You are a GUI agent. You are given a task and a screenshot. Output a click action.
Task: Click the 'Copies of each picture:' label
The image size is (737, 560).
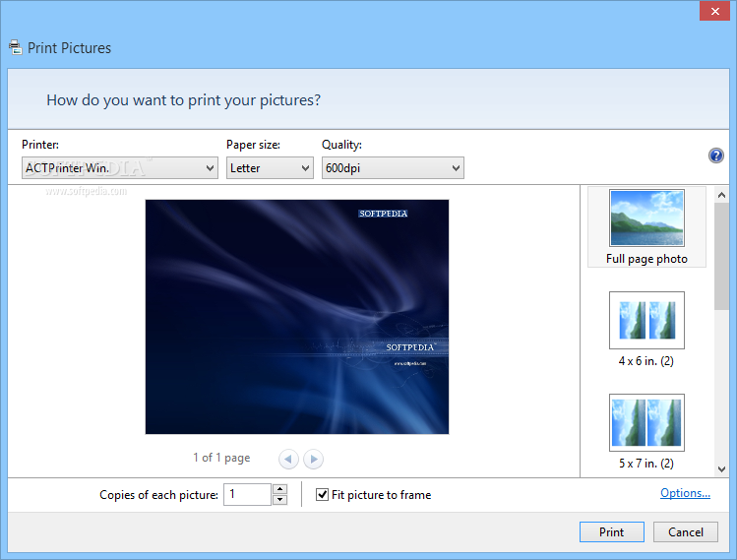158,495
